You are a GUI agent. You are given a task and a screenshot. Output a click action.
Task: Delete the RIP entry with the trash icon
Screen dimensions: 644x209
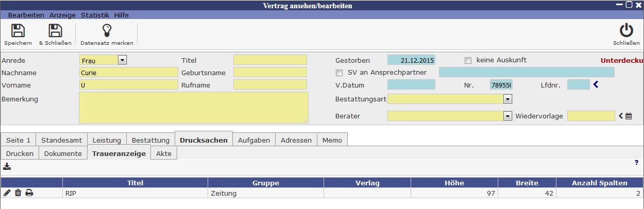coord(18,193)
